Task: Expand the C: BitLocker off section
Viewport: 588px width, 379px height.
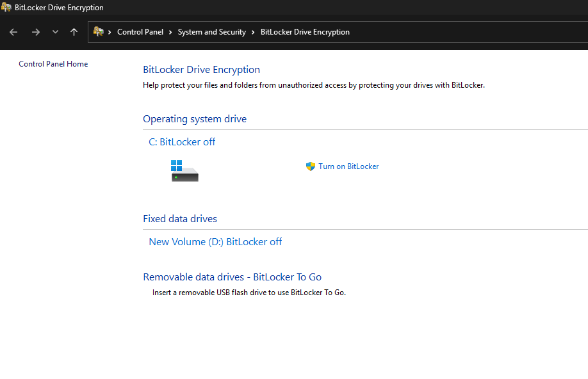Action: coord(182,141)
